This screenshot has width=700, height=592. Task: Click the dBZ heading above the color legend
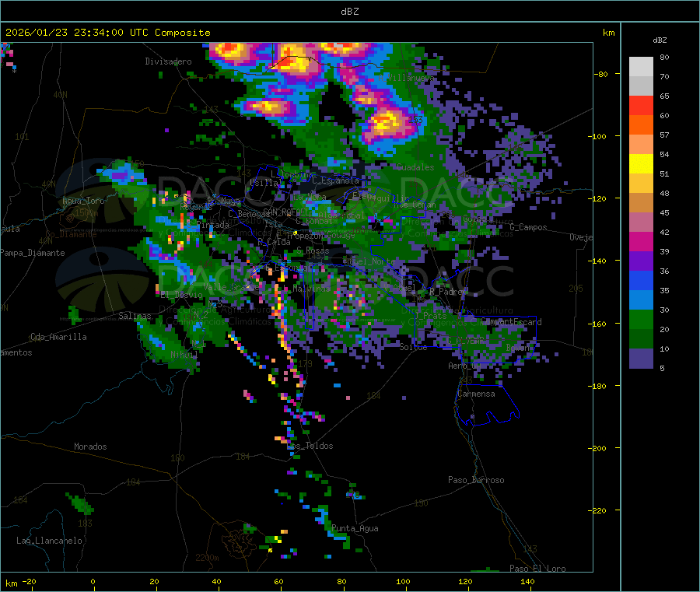click(x=660, y=40)
